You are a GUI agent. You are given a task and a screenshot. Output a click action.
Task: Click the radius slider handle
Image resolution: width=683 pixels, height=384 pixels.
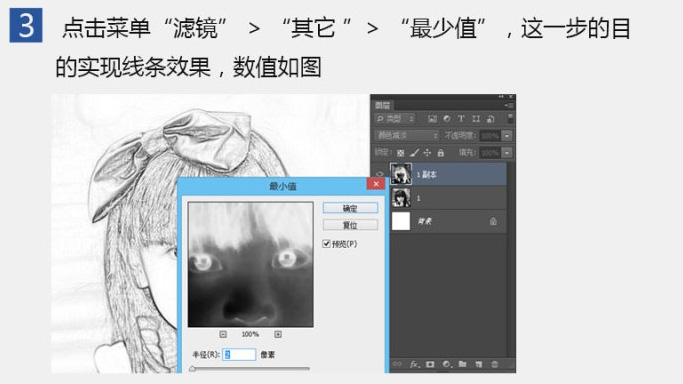pyautogui.click(x=192, y=369)
